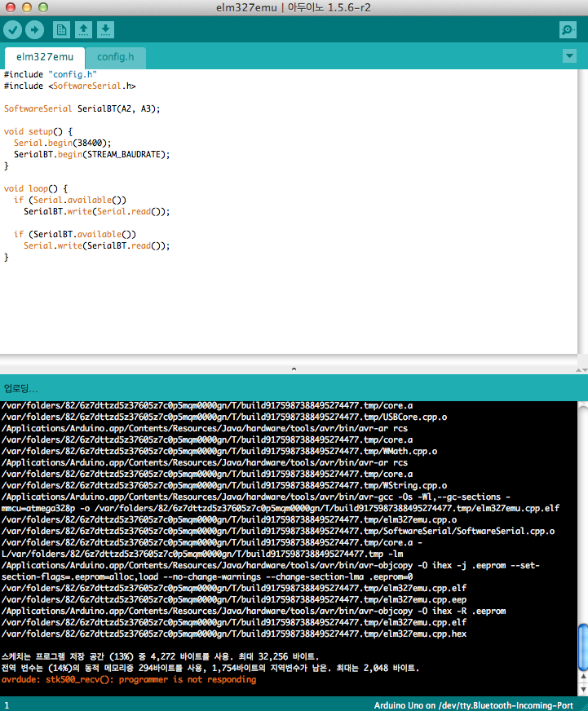The image size is (588, 711).
Task: Click the avrdude error message line
Action: coord(129,680)
